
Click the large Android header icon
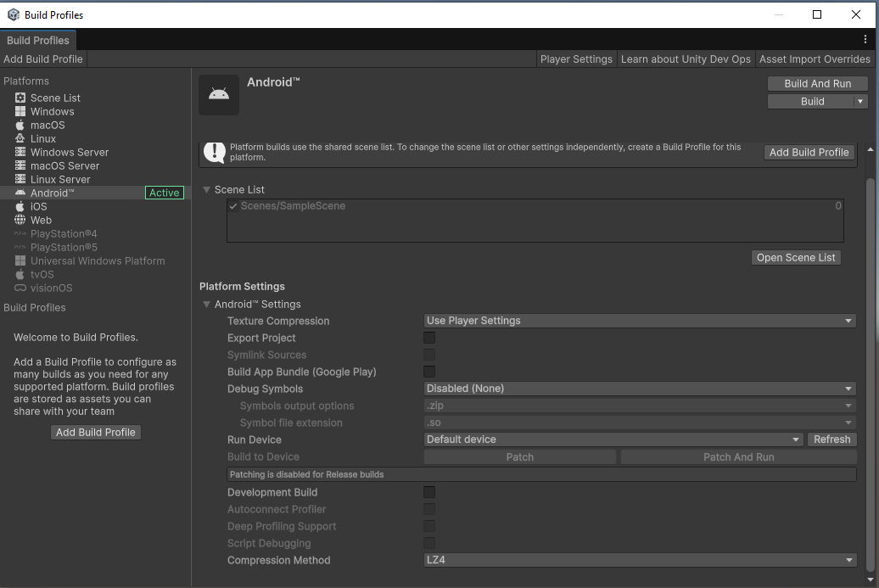219,95
